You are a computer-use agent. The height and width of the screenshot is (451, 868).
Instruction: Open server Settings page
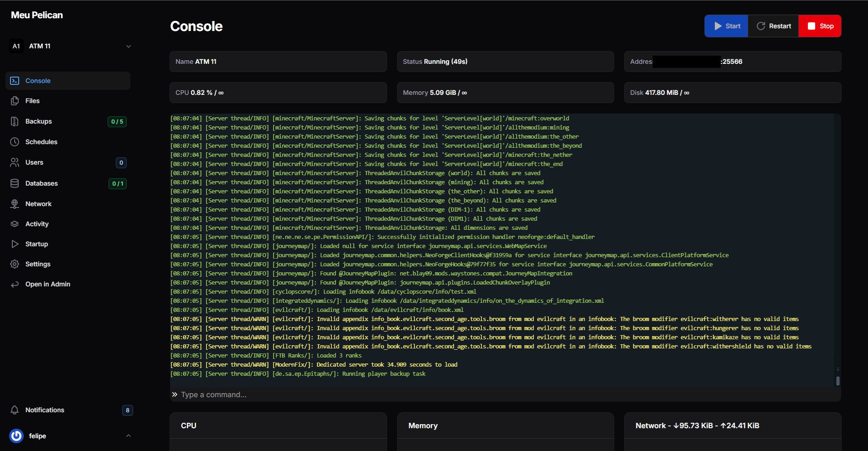[68, 264]
